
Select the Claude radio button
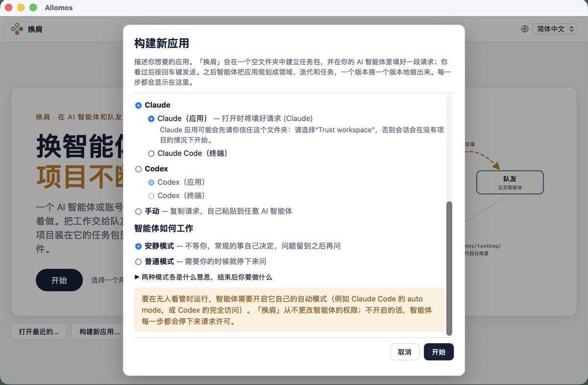pos(138,105)
